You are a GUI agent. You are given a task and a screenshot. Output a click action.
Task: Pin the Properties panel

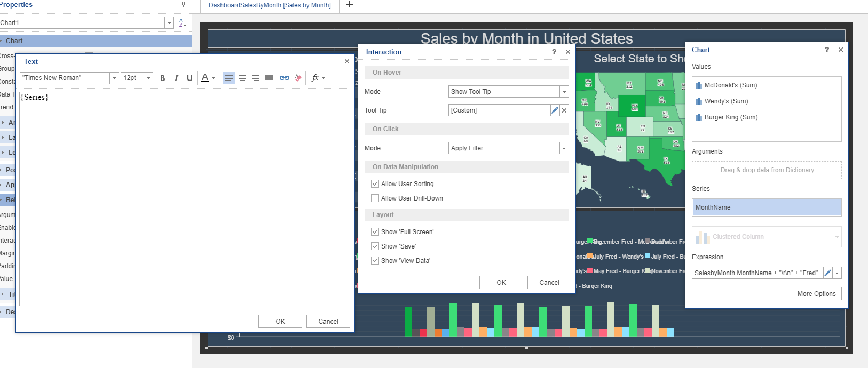[183, 5]
